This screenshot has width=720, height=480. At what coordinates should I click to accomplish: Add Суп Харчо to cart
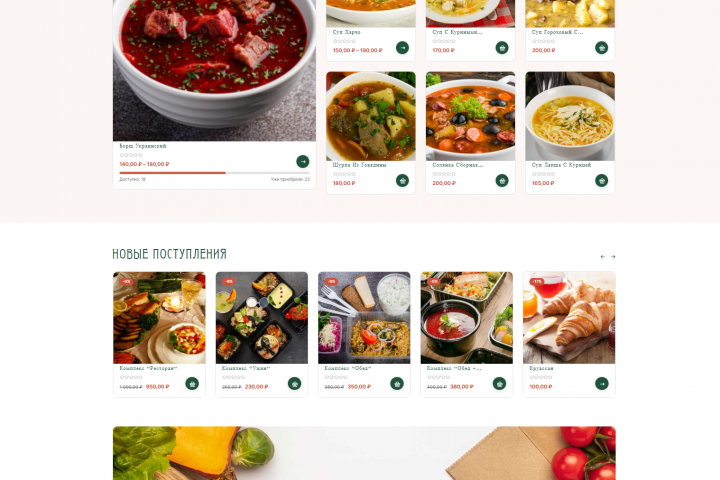(402, 48)
